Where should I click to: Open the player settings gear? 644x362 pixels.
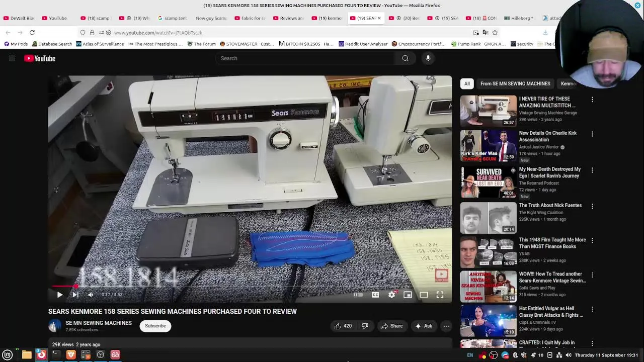[391, 295]
